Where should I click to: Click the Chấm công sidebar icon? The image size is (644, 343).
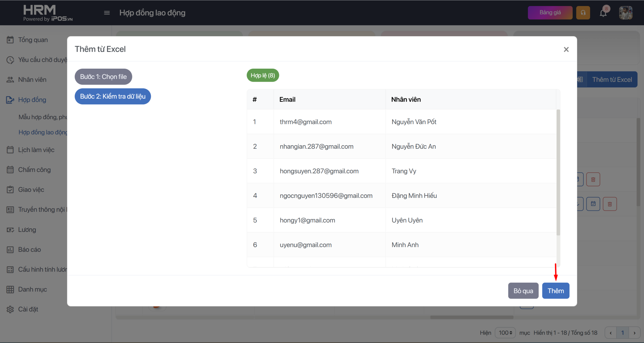[x=10, y=170]
